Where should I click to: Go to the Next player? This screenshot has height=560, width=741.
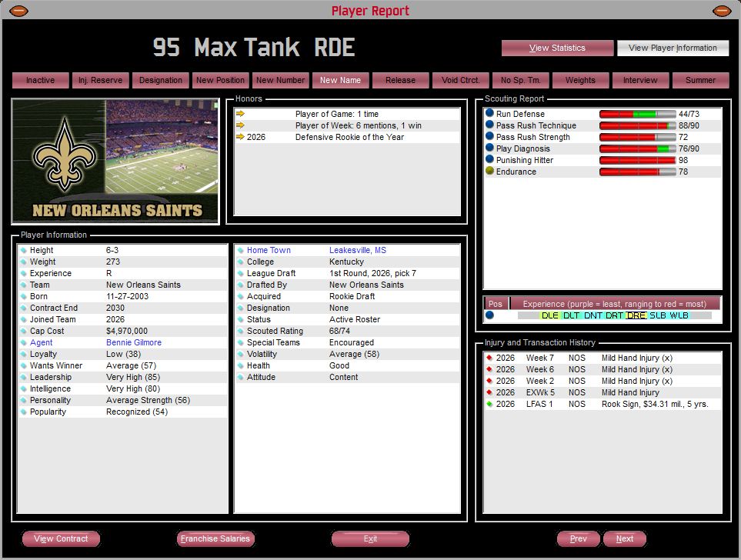coord(624,539)
